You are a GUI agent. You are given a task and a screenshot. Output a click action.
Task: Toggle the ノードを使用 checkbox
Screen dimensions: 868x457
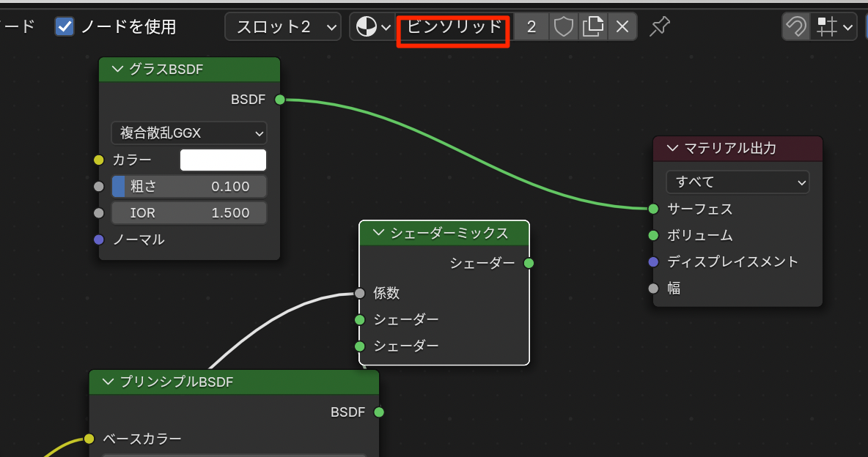[65, 27]
